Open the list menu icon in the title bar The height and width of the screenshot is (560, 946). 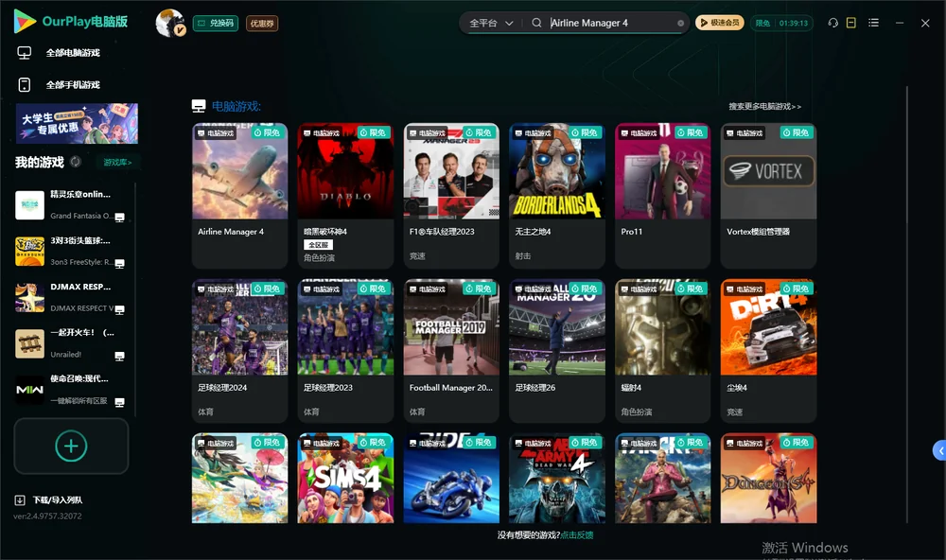click(873, 23)
